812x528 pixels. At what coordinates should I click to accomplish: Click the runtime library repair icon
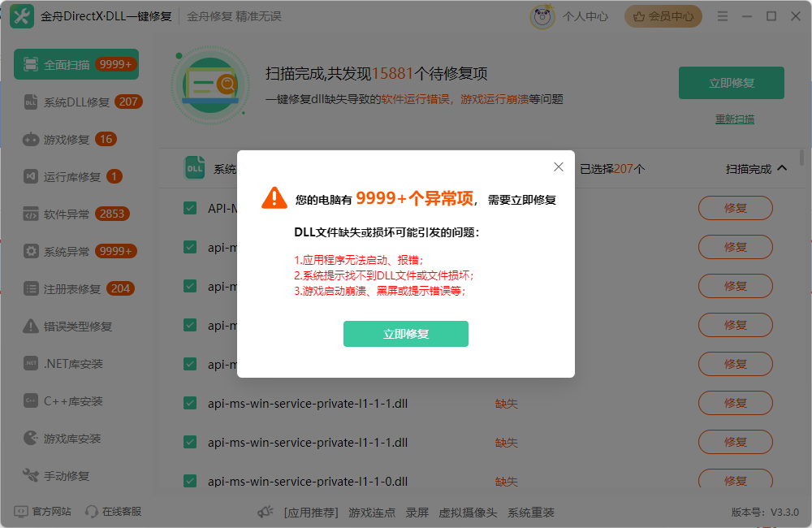[31, 177]
